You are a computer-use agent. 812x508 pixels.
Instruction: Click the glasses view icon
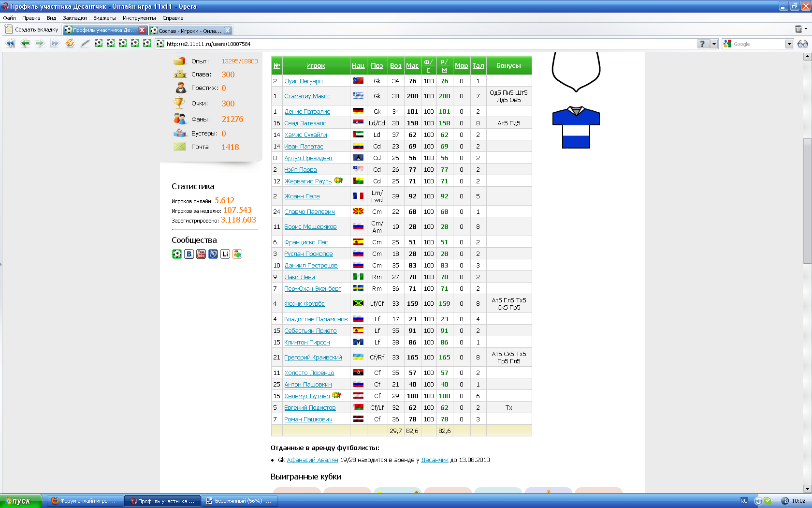click(802, 44)
